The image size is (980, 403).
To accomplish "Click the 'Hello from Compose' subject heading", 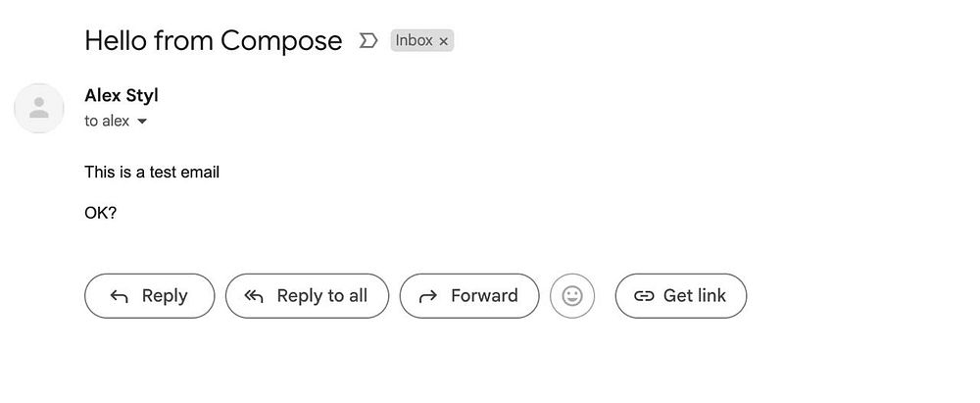I will pyautogui.click(x=214, y=40).
